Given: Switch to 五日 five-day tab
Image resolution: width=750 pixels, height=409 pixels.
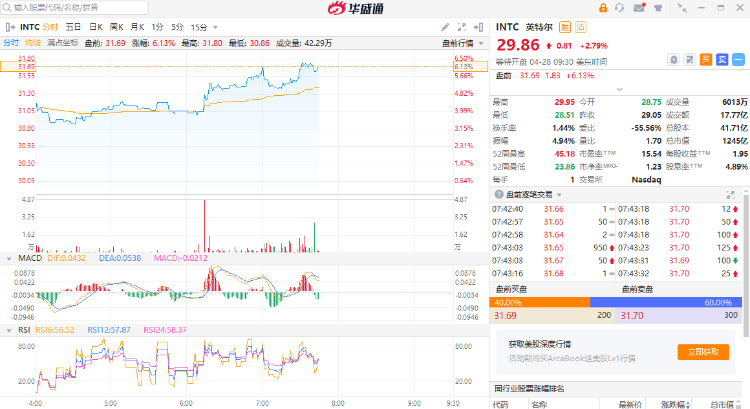Looking at the screenshot, I should tap(73, 27).
